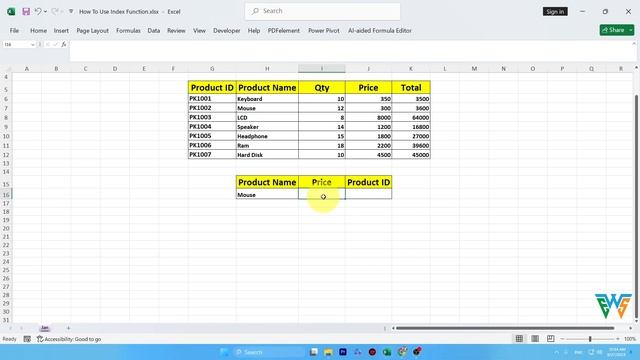Click the Excel taskbar icon

[x=387, y=352]
